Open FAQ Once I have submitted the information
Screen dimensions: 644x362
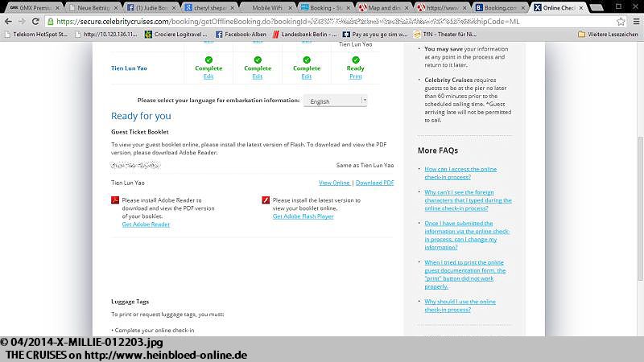[467, 235]
